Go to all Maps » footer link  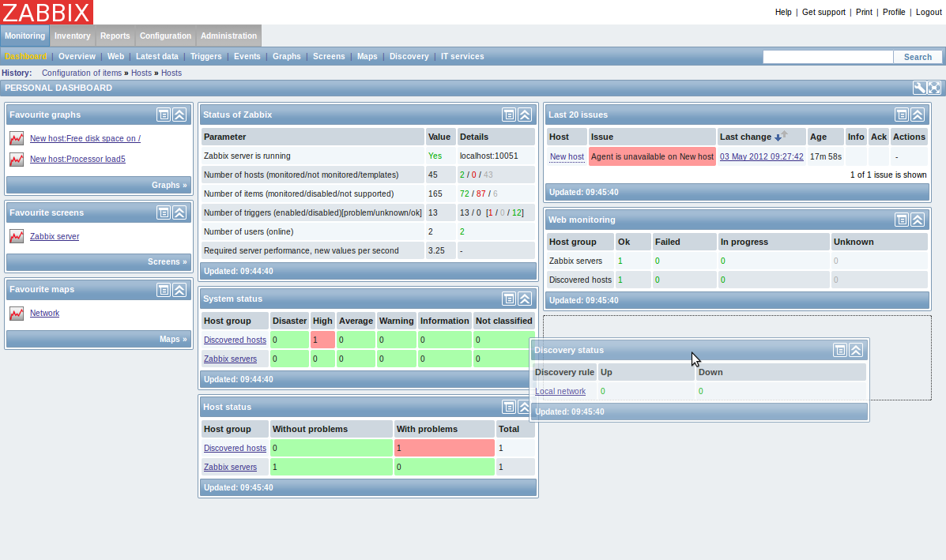(x=173, y=340)
